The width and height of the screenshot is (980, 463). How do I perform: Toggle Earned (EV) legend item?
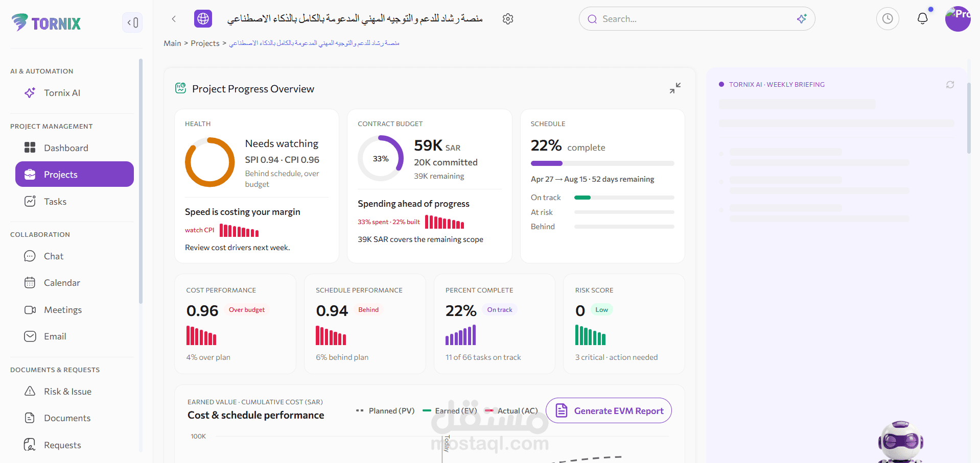[450, 411]
